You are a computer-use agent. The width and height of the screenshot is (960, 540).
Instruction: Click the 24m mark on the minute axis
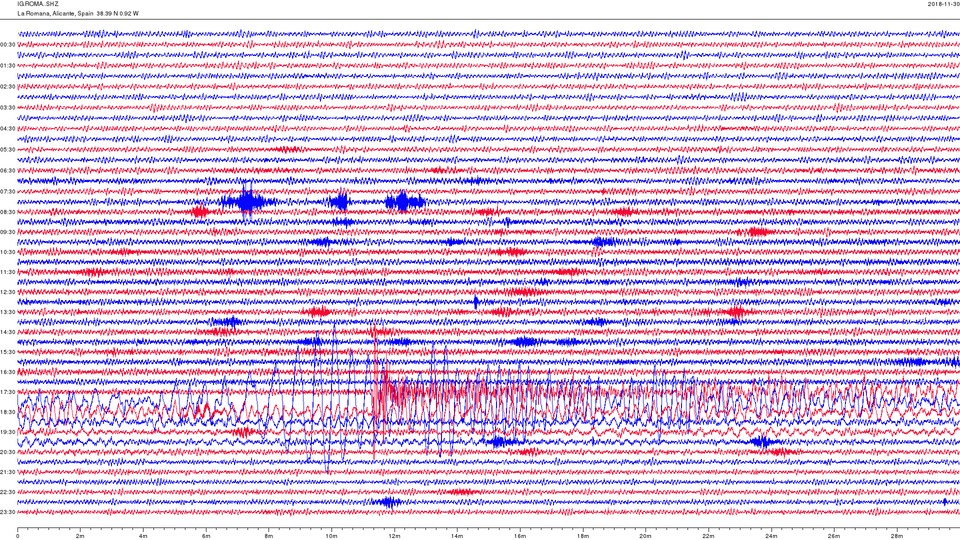[771, 536]
